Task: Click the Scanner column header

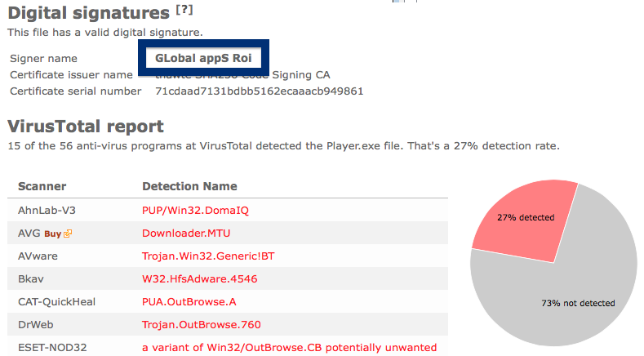Action: [42, 186]
